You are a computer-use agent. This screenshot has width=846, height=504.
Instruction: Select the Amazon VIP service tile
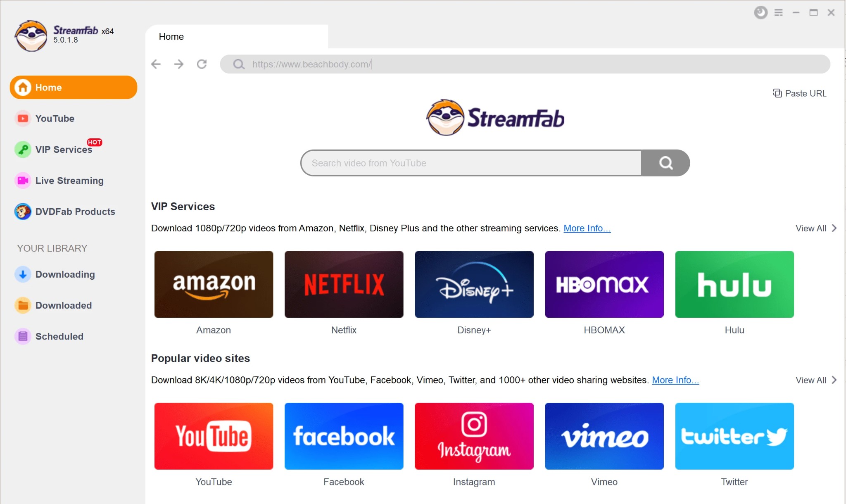tap(214, 284)
